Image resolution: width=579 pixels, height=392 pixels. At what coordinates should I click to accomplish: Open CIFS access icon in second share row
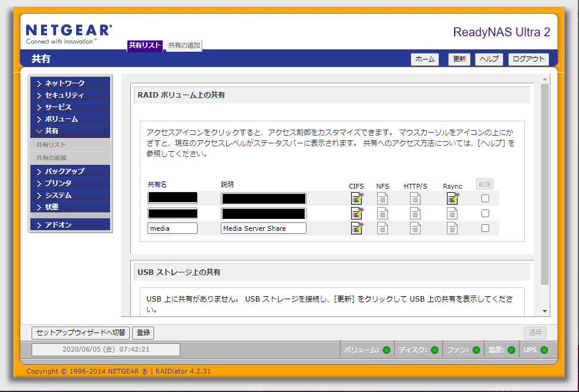point(357,214)
